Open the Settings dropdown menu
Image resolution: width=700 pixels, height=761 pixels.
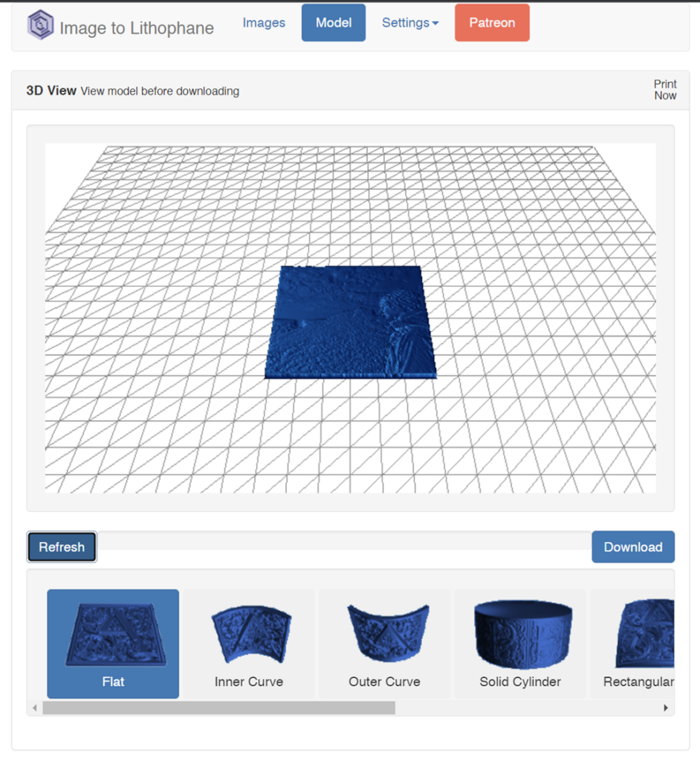(x=410, y=23)
